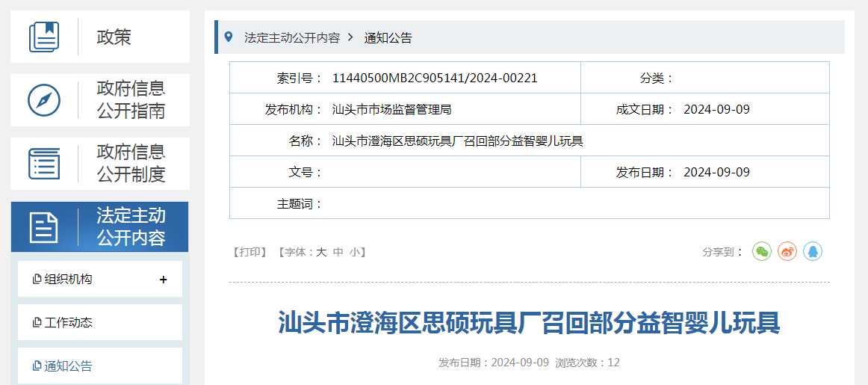868x385 pixels.
Task: Click the compass icon for 政府信息公开指南
Action: [x=44, y=100]
